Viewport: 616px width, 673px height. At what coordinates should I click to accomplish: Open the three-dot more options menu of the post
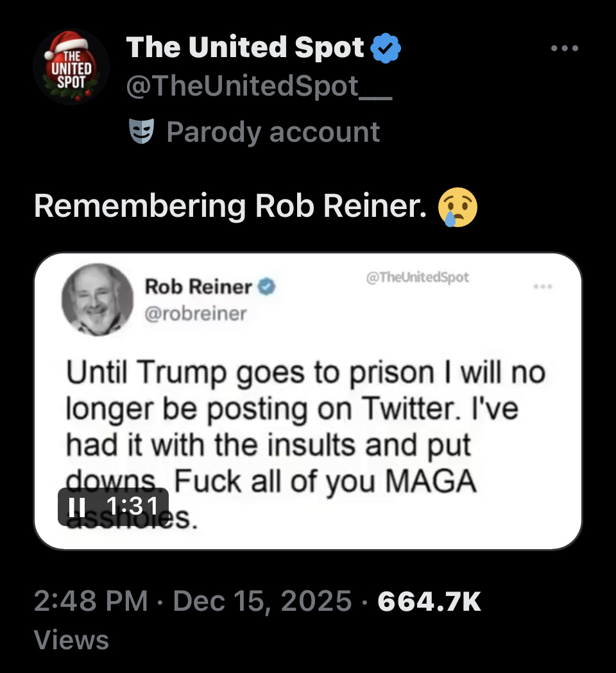tap(565, 48)
